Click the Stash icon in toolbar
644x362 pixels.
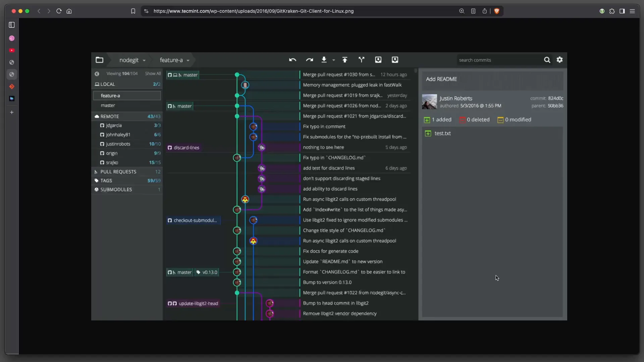click(x=378, y=60)
